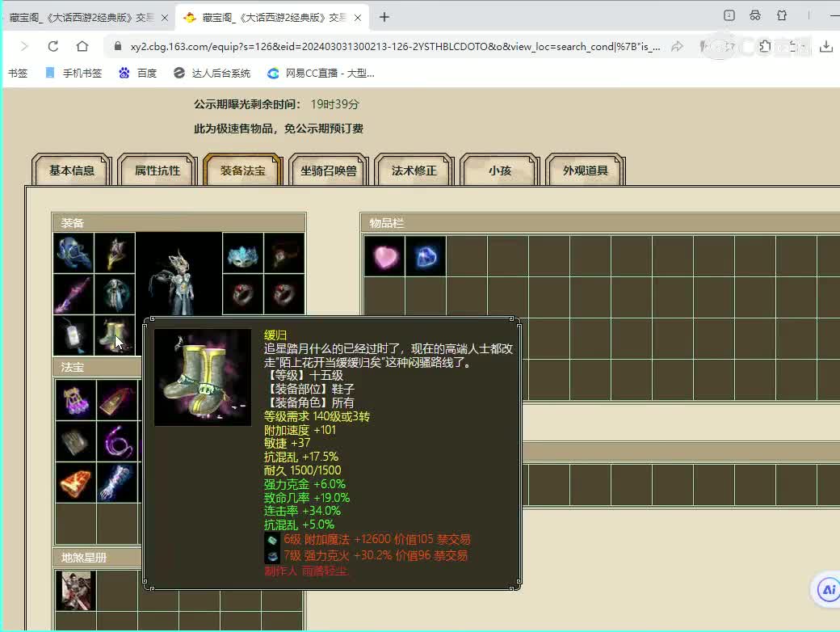Select the golden boat 法宝 icon
The image size is (840, 632).
click(117, 400)
